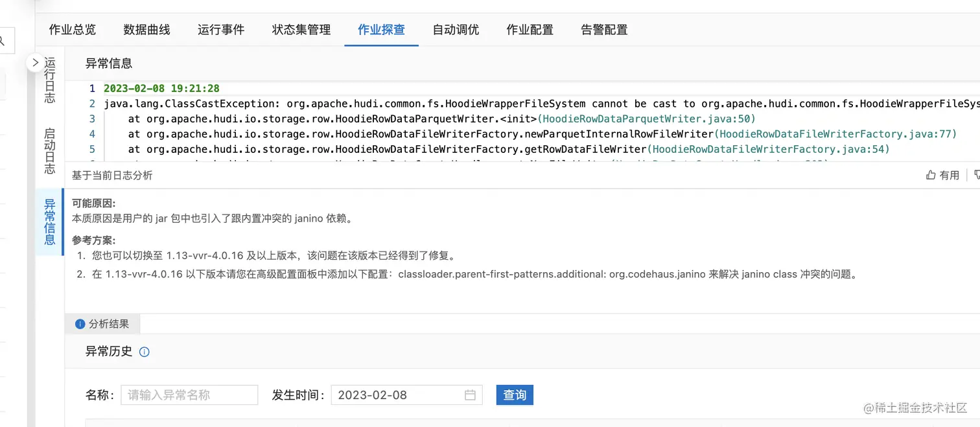Open the 告警配置 tab

(x=604, y=30)
